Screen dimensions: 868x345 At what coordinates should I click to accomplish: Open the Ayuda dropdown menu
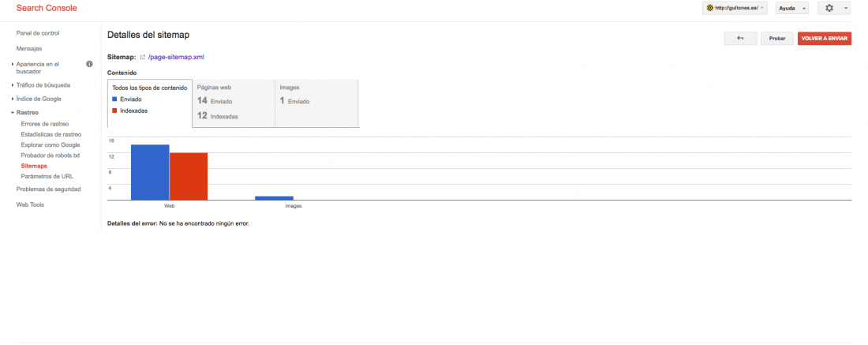(x=791, y=9)
